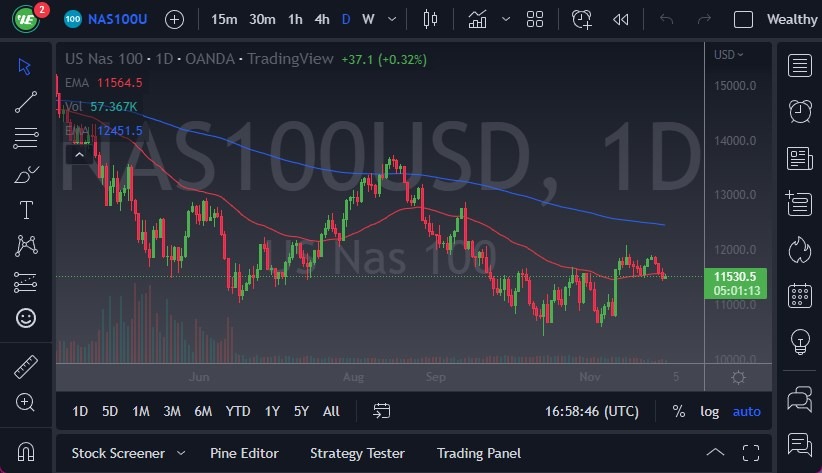Open the candlestick chart style selector

coord(430,19)
